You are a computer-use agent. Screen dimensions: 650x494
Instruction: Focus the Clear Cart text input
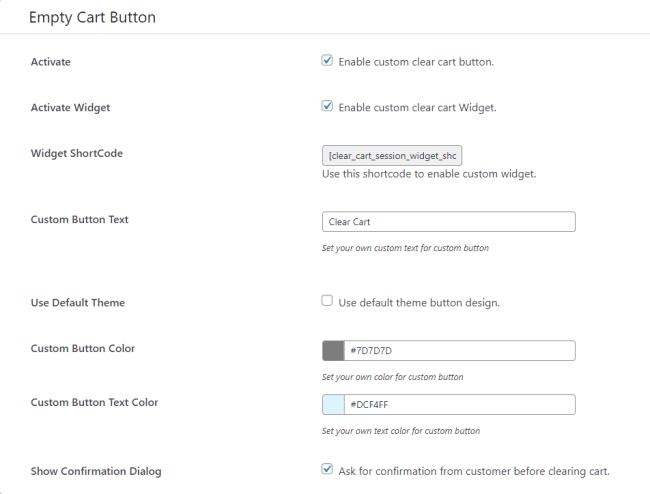point(448,222)
